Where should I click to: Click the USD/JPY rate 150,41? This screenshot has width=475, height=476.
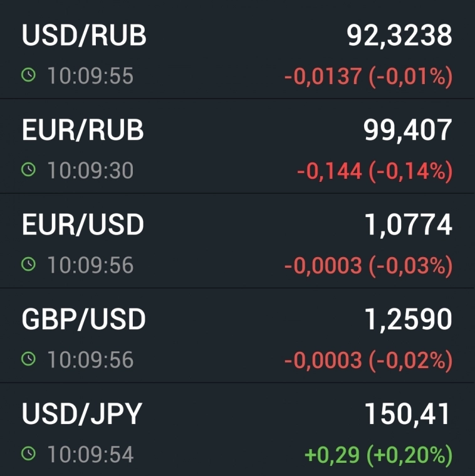tap(407, 414)
